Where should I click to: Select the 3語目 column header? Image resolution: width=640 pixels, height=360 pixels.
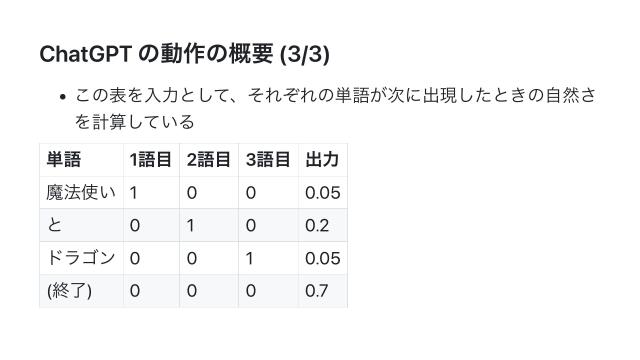coord(268,160)
